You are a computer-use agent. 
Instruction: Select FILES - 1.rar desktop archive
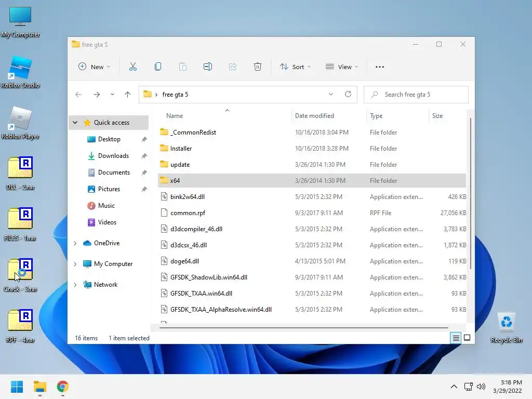point(20,224)
